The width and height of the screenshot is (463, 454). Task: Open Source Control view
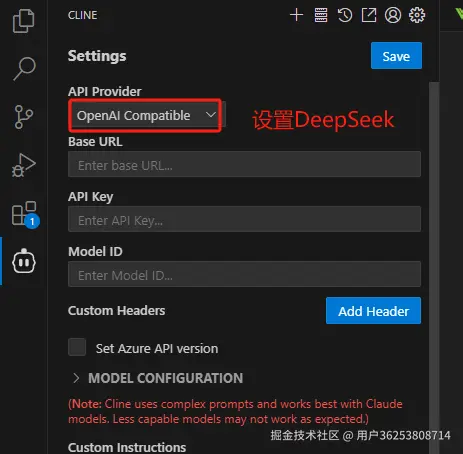(23, 117)
